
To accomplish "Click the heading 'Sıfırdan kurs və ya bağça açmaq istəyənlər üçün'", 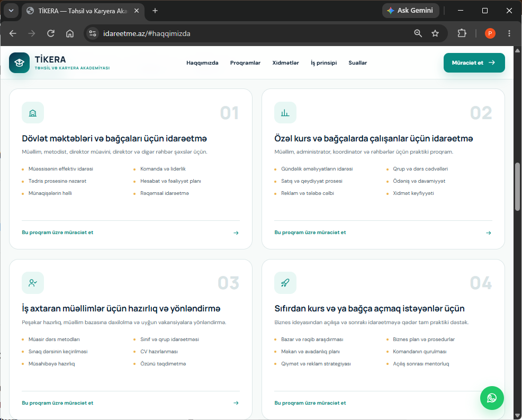I will click(x=370, y=309).
